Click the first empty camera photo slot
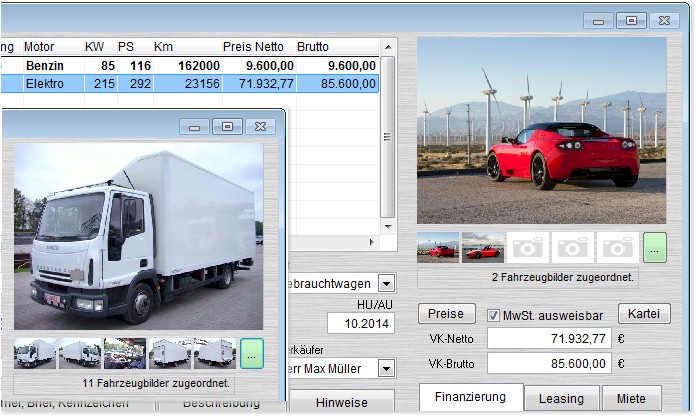The image size is (696, 416). (527, 247)
